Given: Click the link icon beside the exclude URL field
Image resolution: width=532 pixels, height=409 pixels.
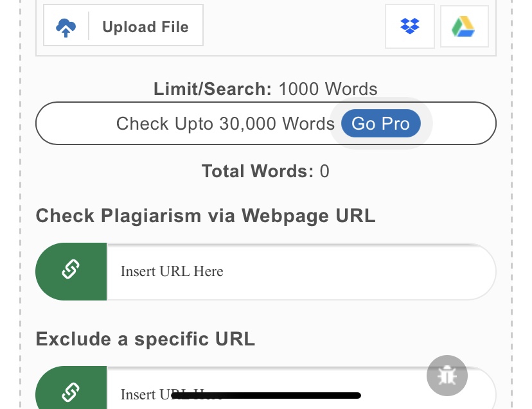Looking at the screenshot, I should [71, 390].
